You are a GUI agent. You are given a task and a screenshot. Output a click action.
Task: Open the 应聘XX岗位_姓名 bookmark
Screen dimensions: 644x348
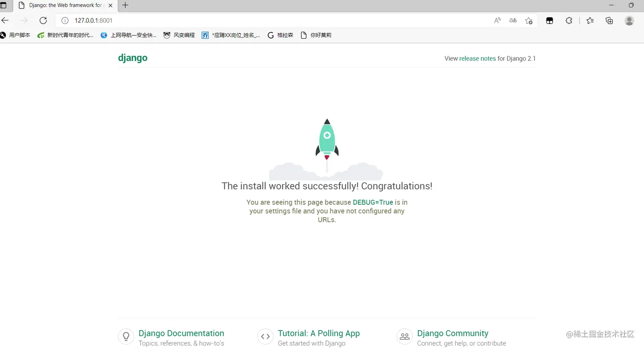point(231,35)
